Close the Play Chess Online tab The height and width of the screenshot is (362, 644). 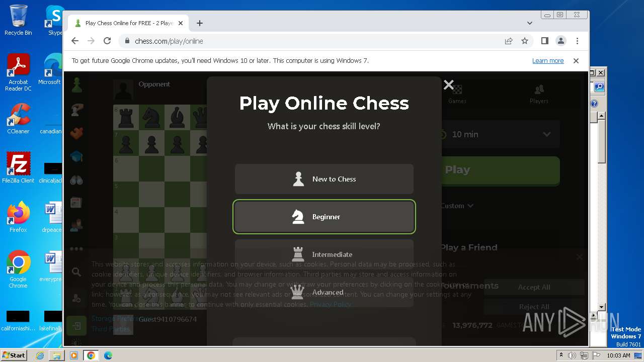coord(181,23)
